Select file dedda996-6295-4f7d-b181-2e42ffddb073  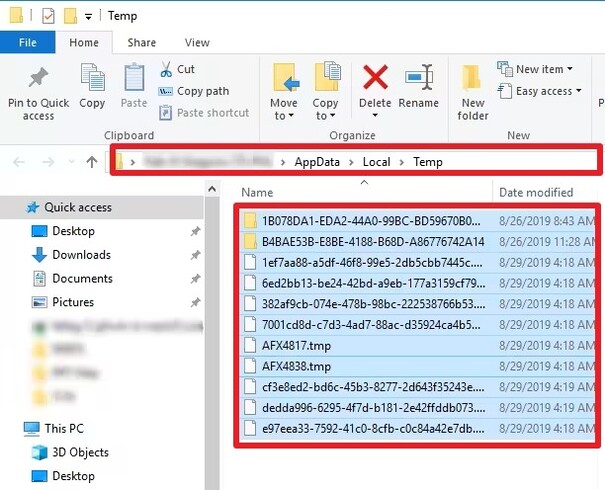click(417, 407)
